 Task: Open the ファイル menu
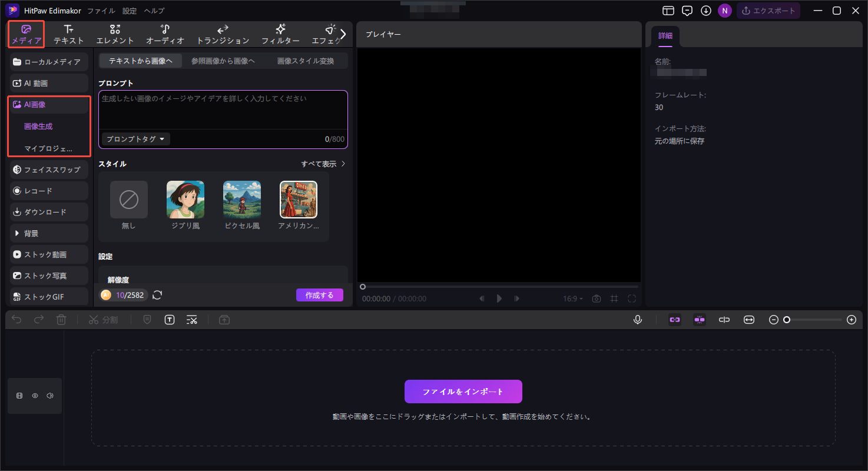point(101,11)
